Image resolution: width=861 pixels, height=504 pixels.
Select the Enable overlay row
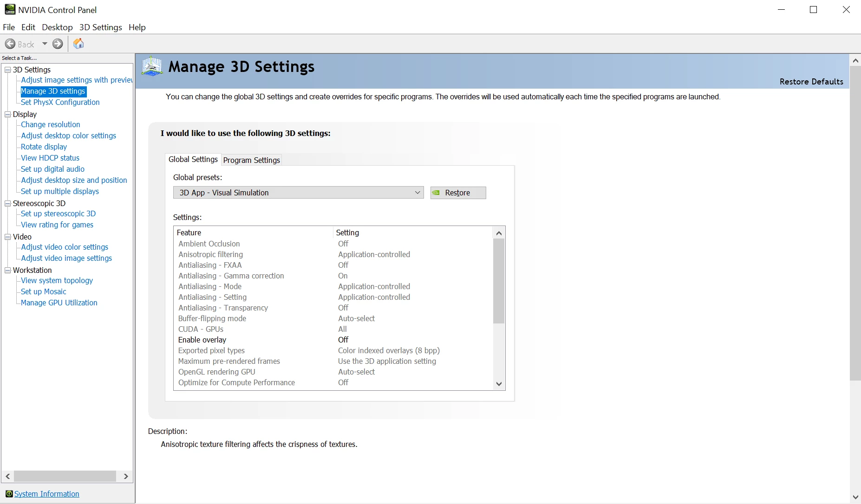[x=333, y=340]
